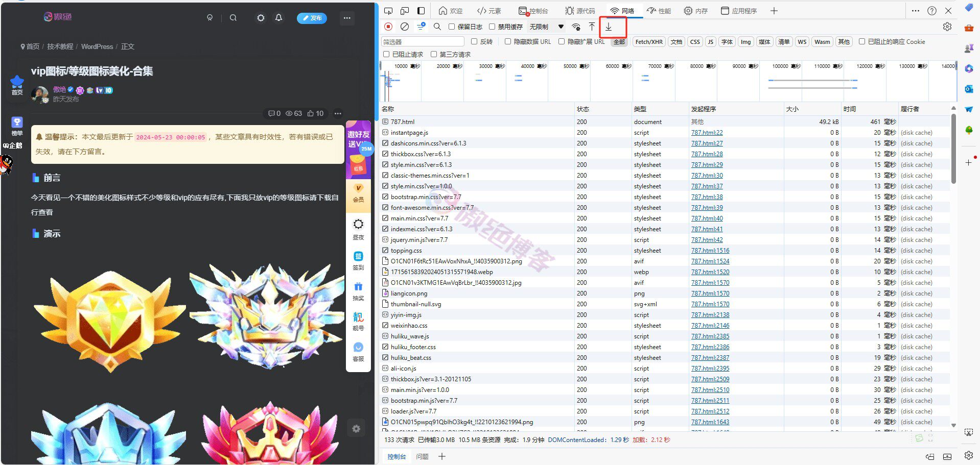This screenshot has height=465, width=980.
Task: Open the 787.html:1516 initiator link
Action: pos(710,250)
